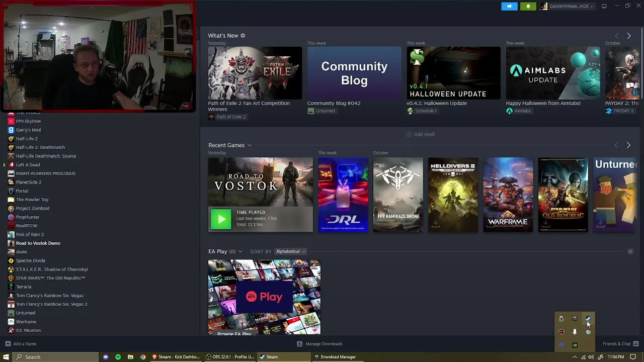The height and width of the screenshot is (362, 644).
Task: Select Left 4 Dead in library list
Action: point(28,165)
